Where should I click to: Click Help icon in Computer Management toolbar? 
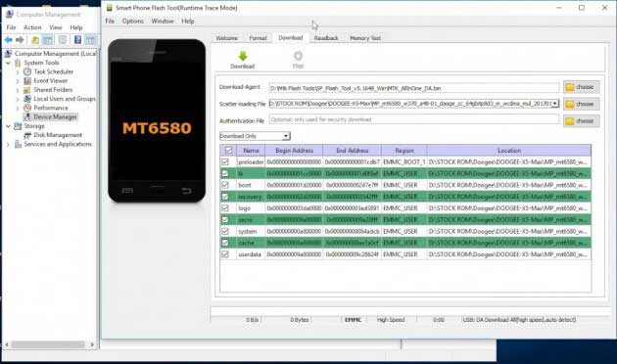[77, 40]
